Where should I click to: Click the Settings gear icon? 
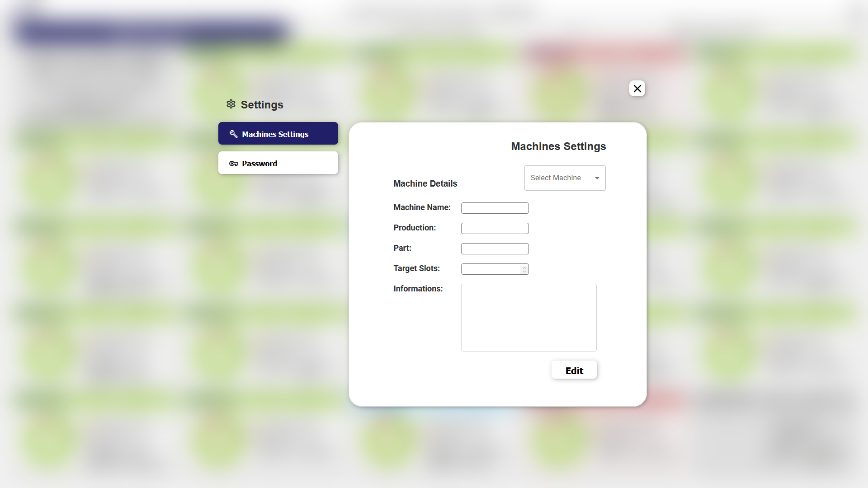coord(231,104)
